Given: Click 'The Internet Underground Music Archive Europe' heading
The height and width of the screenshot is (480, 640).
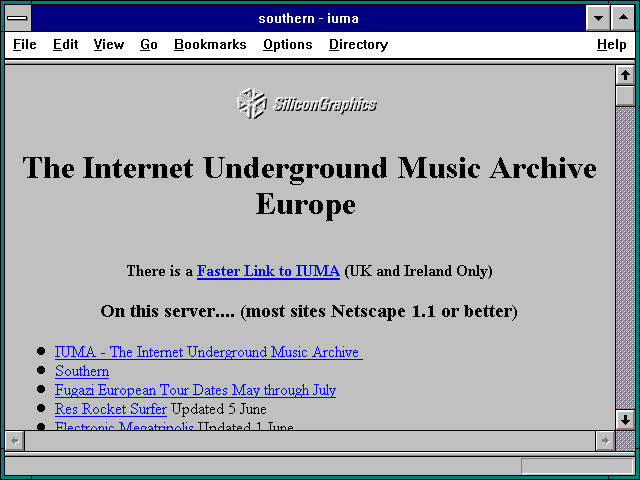Looking at the screenshot, I should click(309, 186).
